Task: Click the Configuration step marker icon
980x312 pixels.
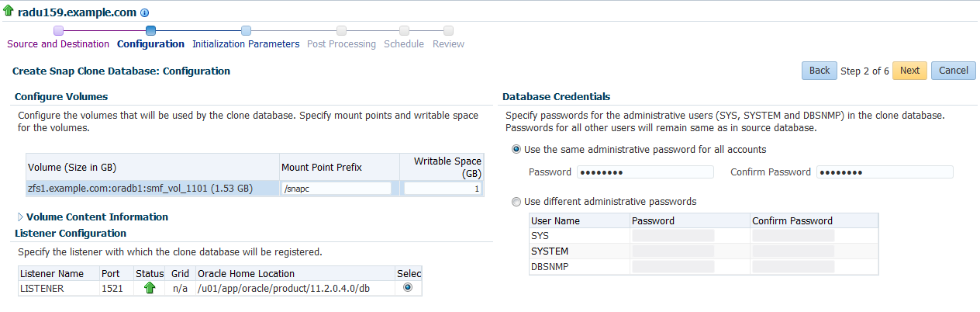Action: click(x=150, y=31)
